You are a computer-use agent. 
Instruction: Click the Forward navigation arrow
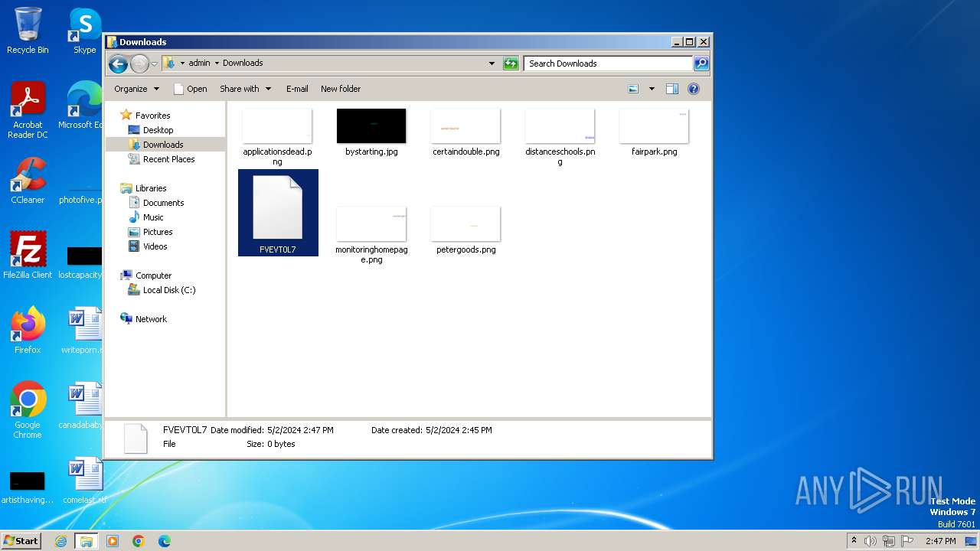click(139, 64)
